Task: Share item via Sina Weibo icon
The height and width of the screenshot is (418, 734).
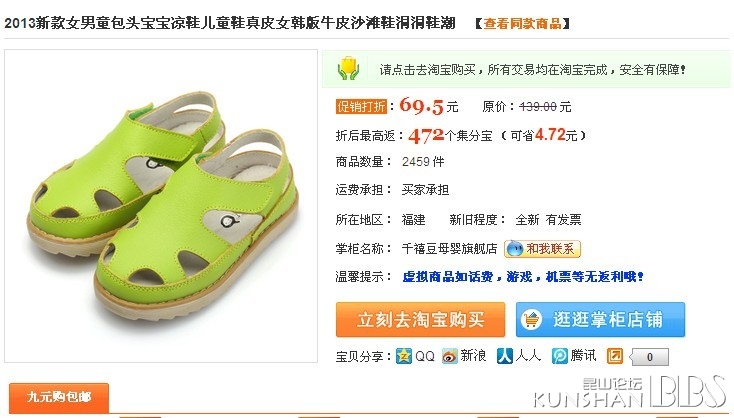Action: [449, 357]
